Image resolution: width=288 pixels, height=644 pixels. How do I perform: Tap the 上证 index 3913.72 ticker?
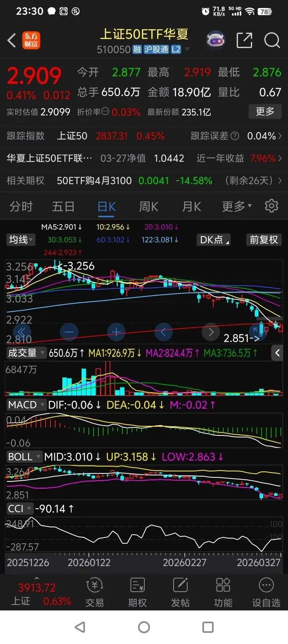click(37, 587)
